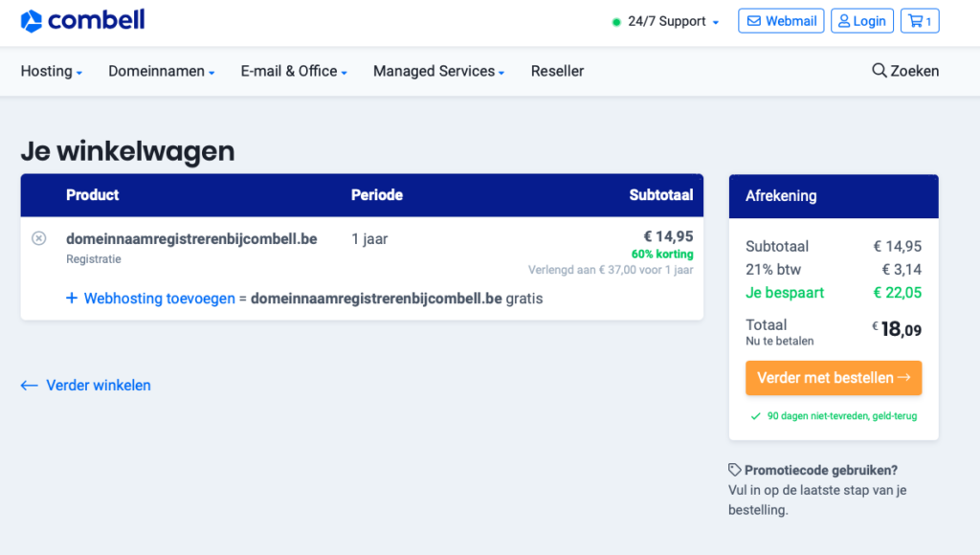Click the Product column header

(93, 195)
